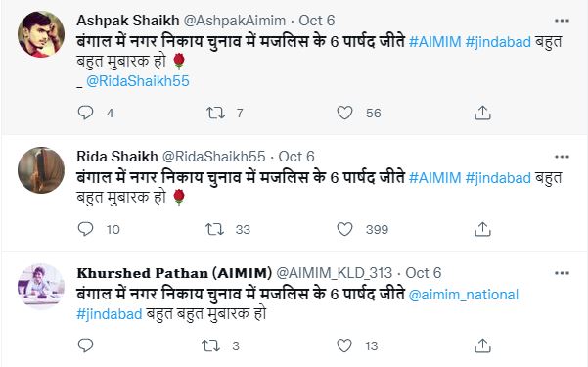This screenshot has height=367, width=588.
Task: Open the @RidaShaikh55 mention link
Action: pos(138,81)
